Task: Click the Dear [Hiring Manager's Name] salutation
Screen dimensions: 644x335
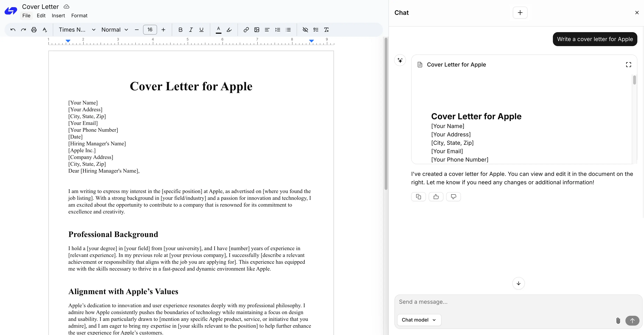Action: click(104, 171)
